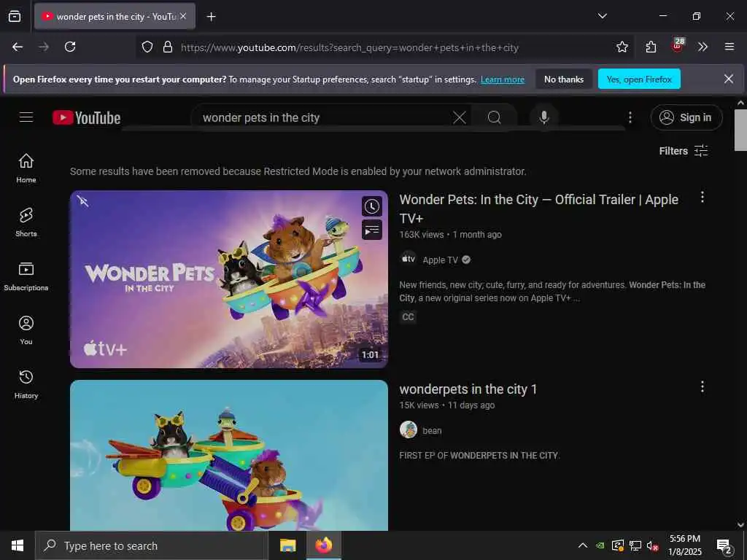Click the tracking protection shield icon

[147, 47]
